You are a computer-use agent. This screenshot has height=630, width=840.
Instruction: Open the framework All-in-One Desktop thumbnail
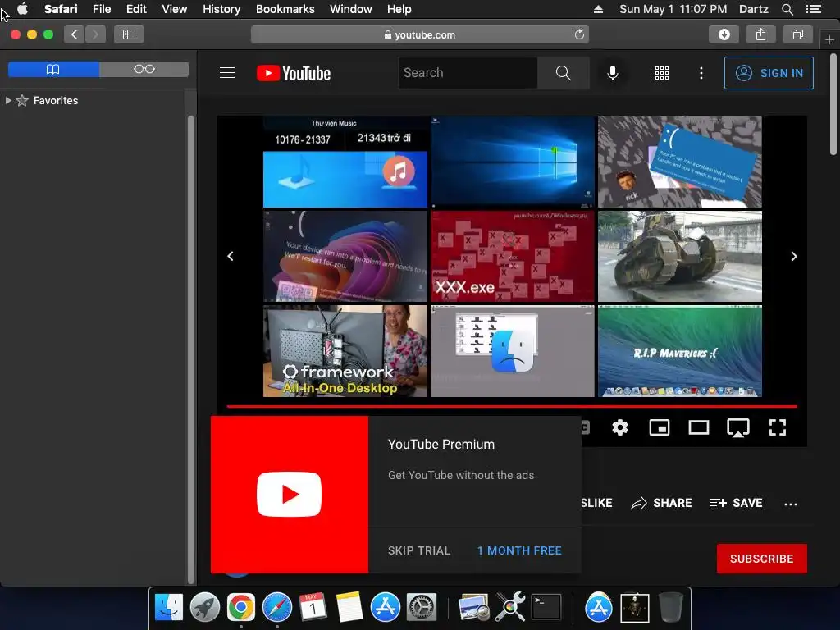pyautogui.click(x=345, y=351)
